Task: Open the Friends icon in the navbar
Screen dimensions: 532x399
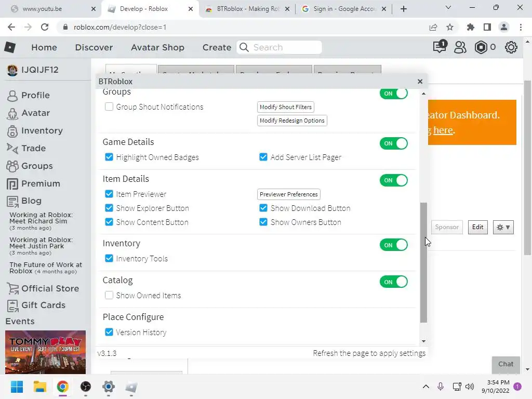Action: [x=460, y=47]
